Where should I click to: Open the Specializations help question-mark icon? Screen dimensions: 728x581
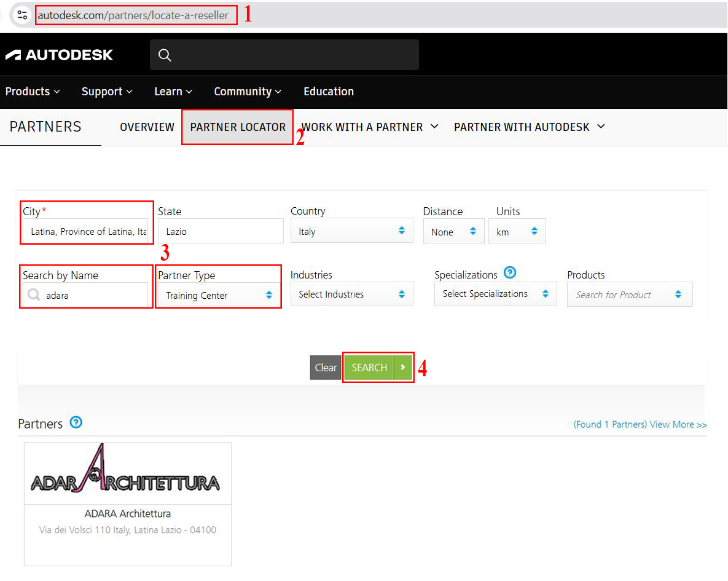click(509, 272)
